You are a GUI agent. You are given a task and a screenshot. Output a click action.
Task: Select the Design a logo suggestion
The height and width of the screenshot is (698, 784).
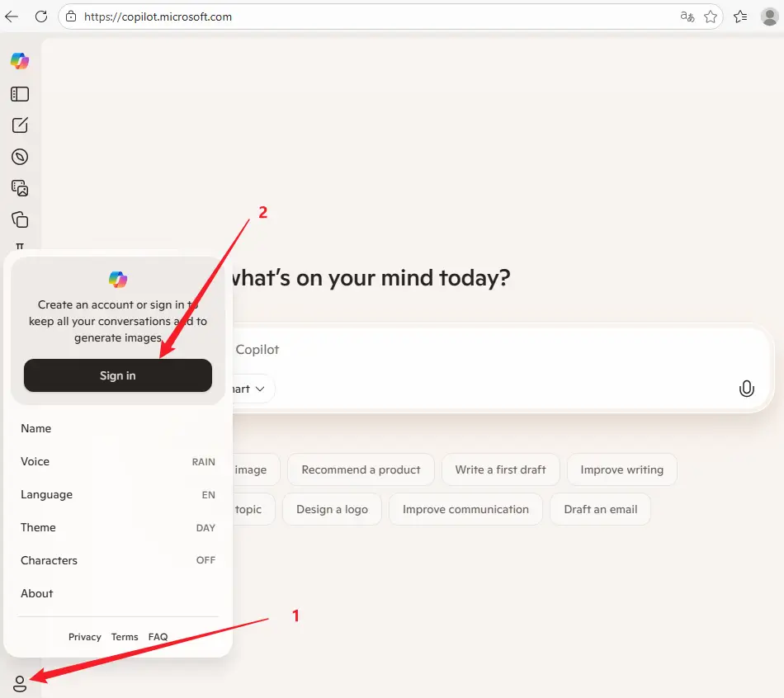point(332,509)
